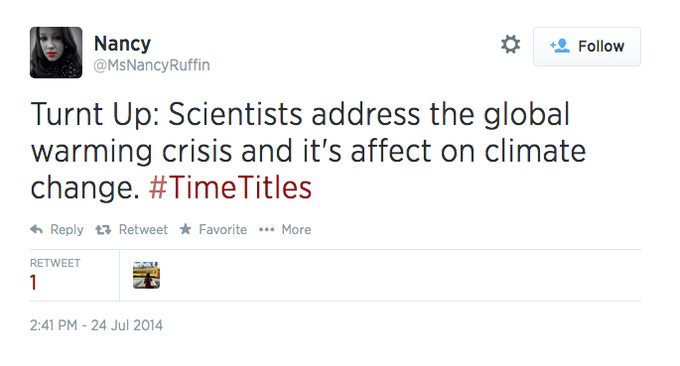680x366 pixels.
Task: Click the Reply text label
Action: (x=67, y=229)
